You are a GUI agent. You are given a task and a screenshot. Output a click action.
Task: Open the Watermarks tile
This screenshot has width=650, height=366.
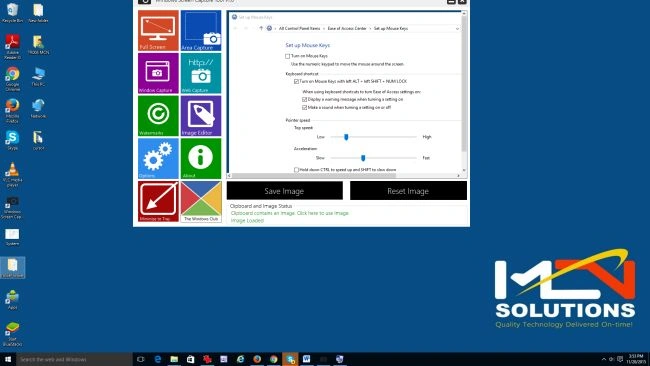pos(158,116)
